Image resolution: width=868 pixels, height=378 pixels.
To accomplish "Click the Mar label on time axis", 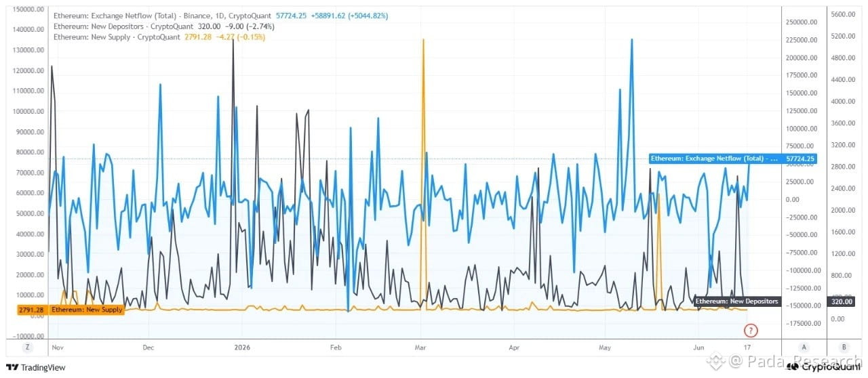I will pos(422,348).
